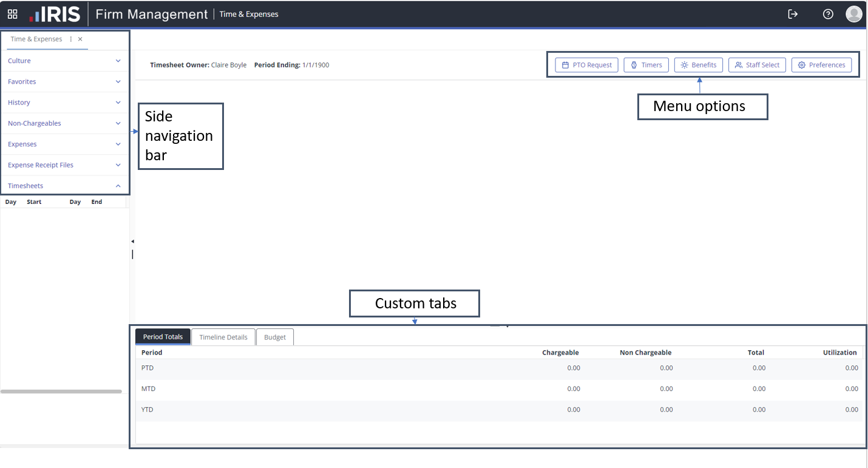Expand the Non-Chargeables section
The width and height of the screenshot is (868, 468).
[x=118, y=123]
